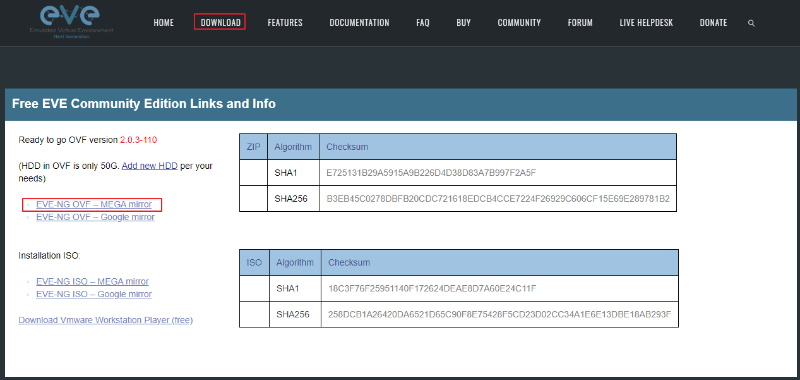Go to the HOME menu item

pyautogui.click(x=163, y=23)
